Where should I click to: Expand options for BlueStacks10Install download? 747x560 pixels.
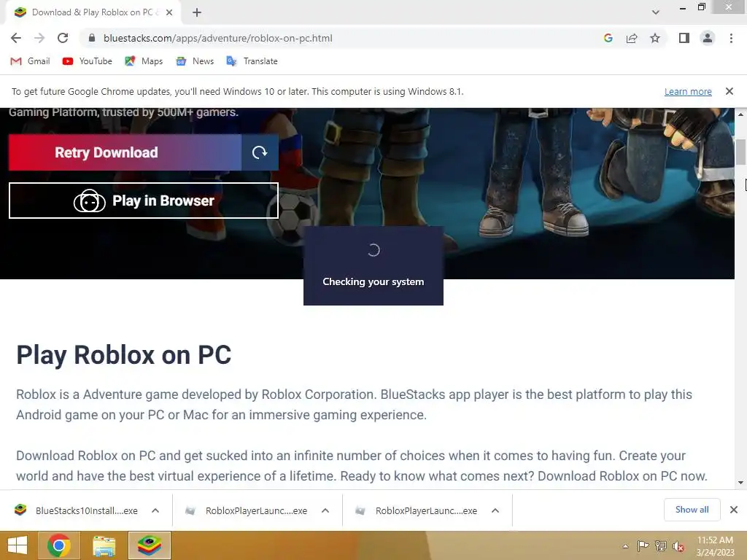[x=155, y=510]
